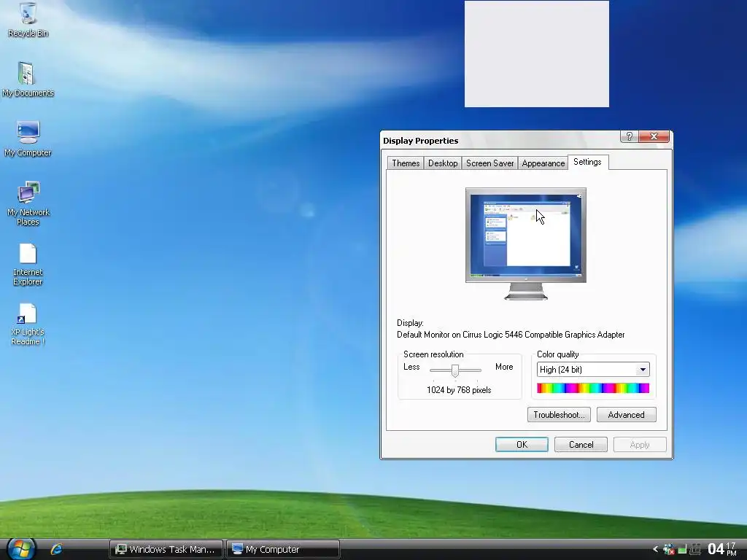The image size is (747, 560).
Task: Switch to My Computer taskbar button
Action: pos(283,549)
